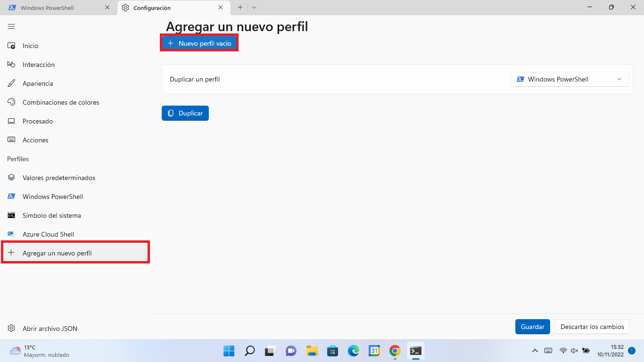Image resolution: width=644 pixels, height=362 pixels.
Task: Open clock and date 15:32
Action: (x=610, y=351)
